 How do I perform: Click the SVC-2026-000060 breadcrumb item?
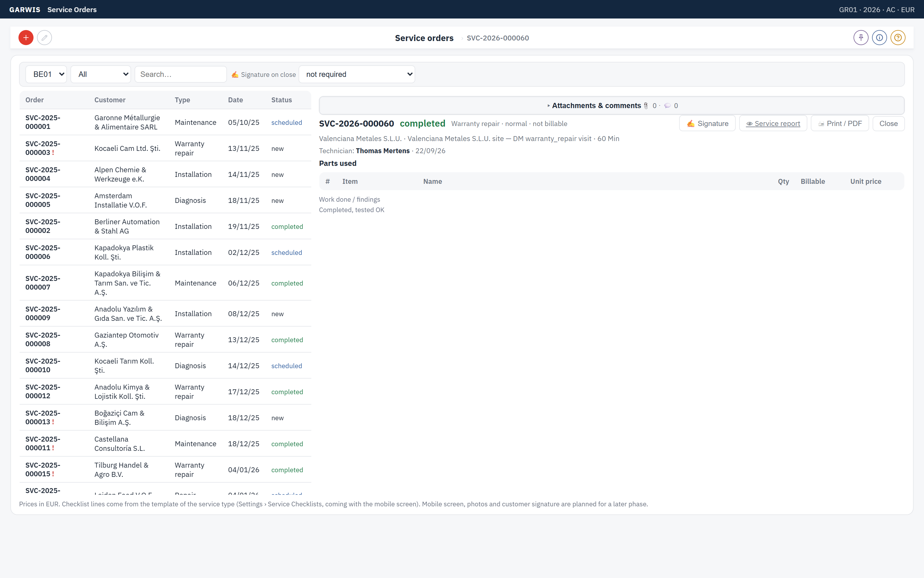498,38
